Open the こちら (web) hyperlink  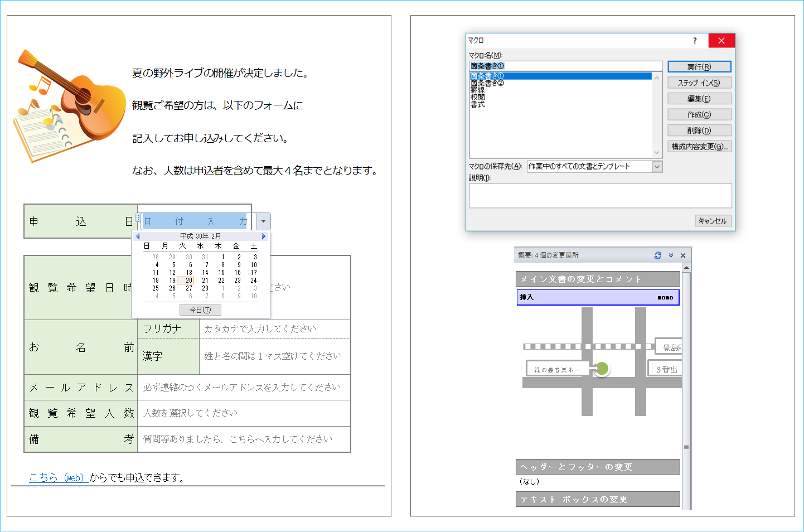coord(56,477)
